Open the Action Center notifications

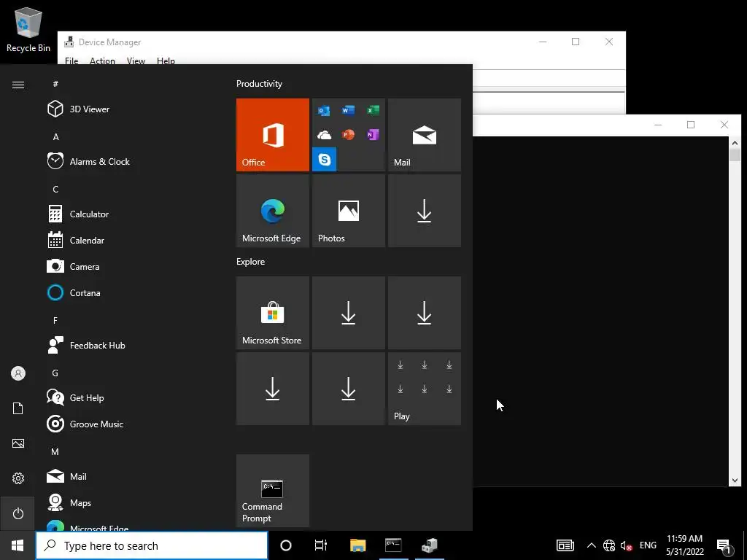coord(724,545)
